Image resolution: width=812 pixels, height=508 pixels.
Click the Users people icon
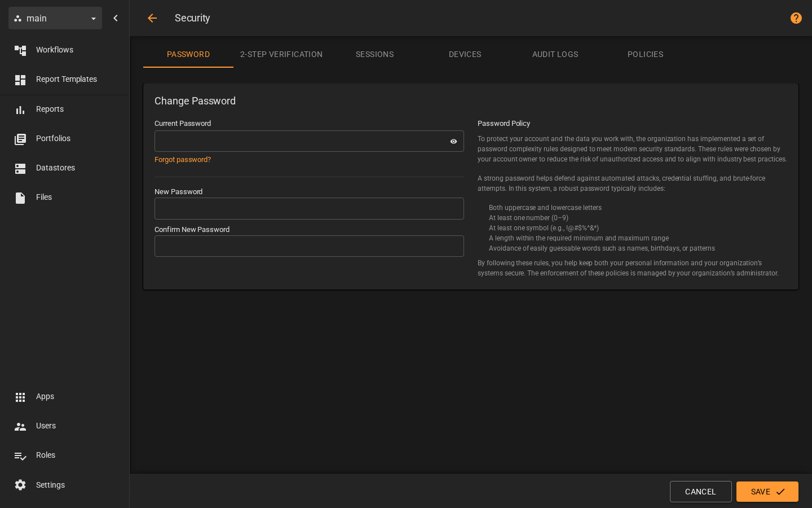coord(20,427)
